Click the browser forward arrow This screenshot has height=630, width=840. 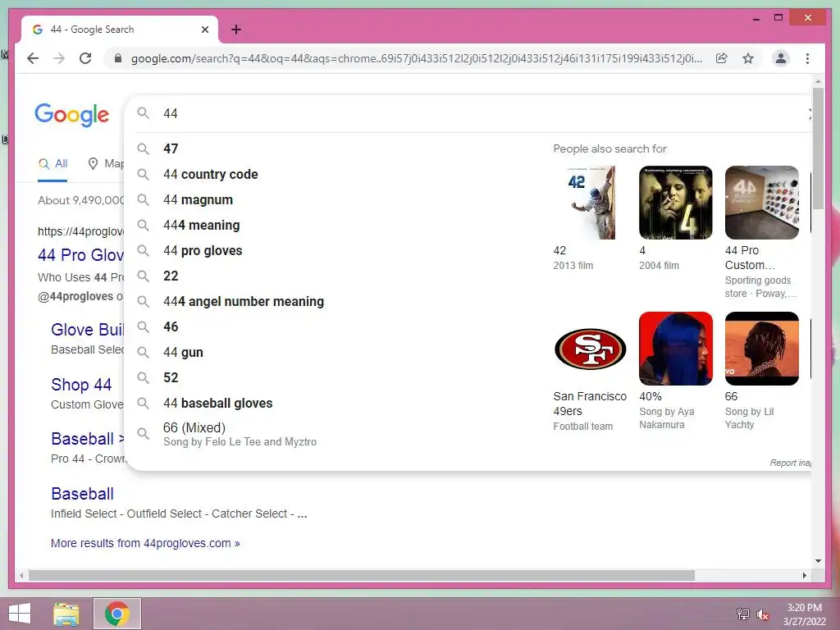tap(59, 58)
